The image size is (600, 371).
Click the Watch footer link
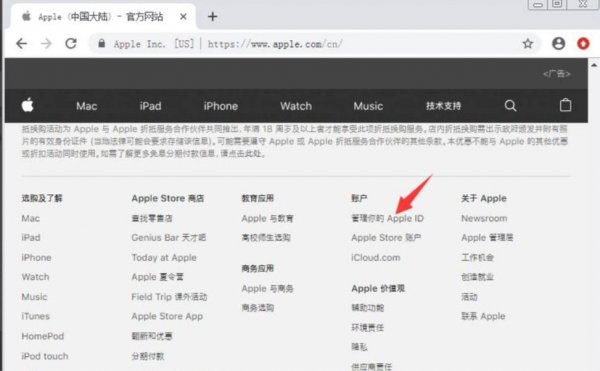pos(35,277)
